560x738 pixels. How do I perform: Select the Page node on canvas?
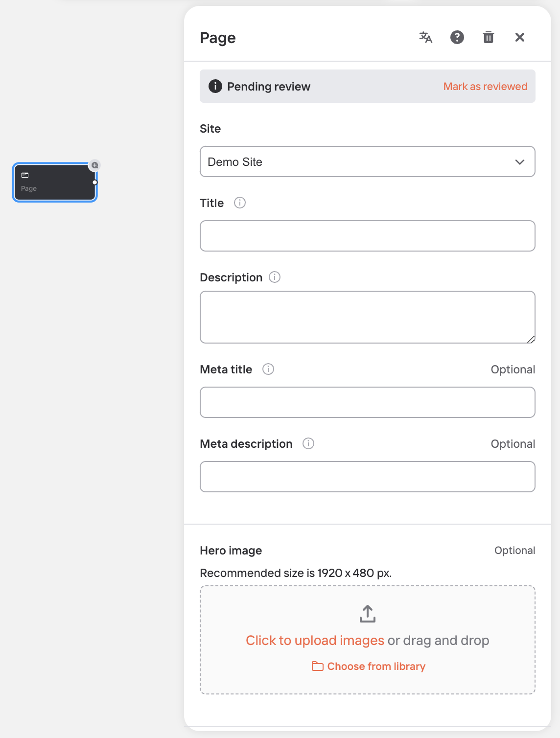[54, 183]
